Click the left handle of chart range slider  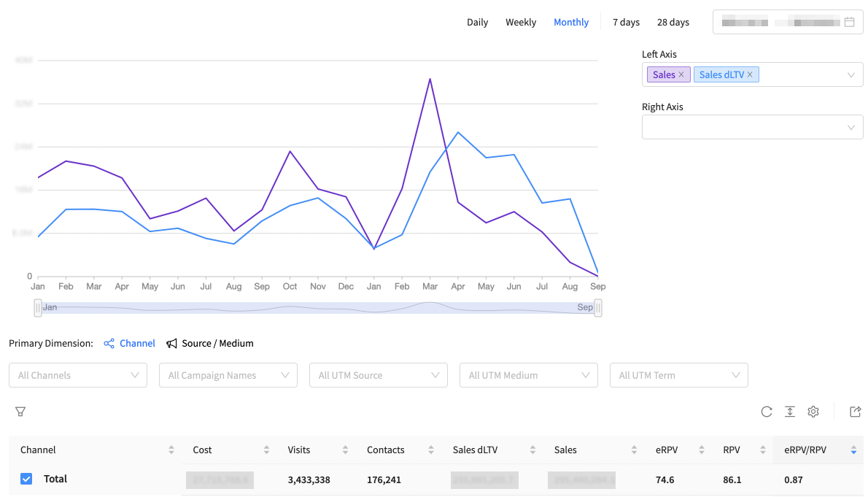click(x=38, y=308)
